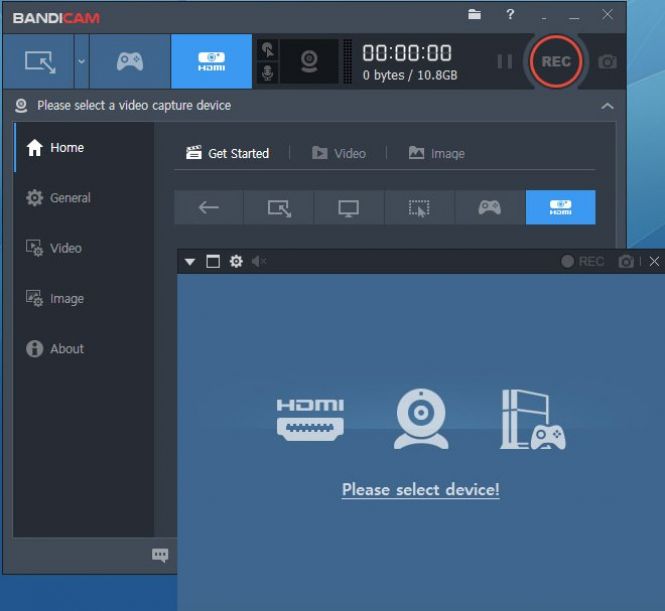This screenshot has height=611, width=665.
Task: Take screenshot with camera icon in main bar
Action: [607, 62]
